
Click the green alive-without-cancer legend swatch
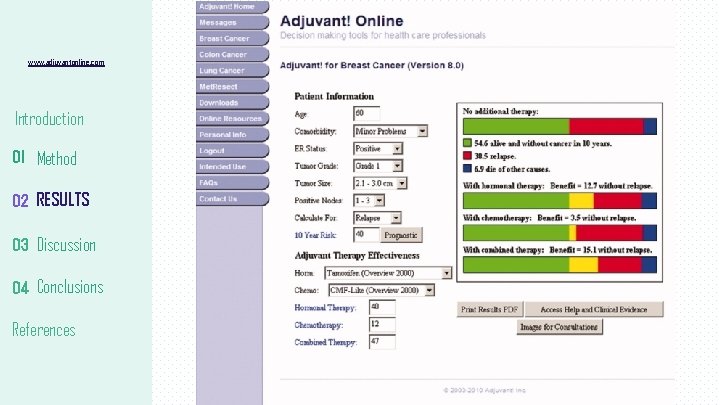point(467,143)
